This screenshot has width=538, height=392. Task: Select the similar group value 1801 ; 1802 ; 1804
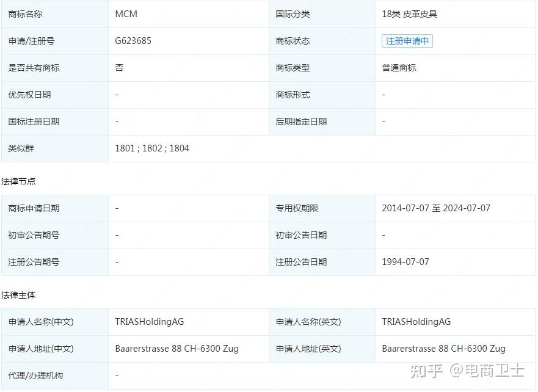coord(152,148)
